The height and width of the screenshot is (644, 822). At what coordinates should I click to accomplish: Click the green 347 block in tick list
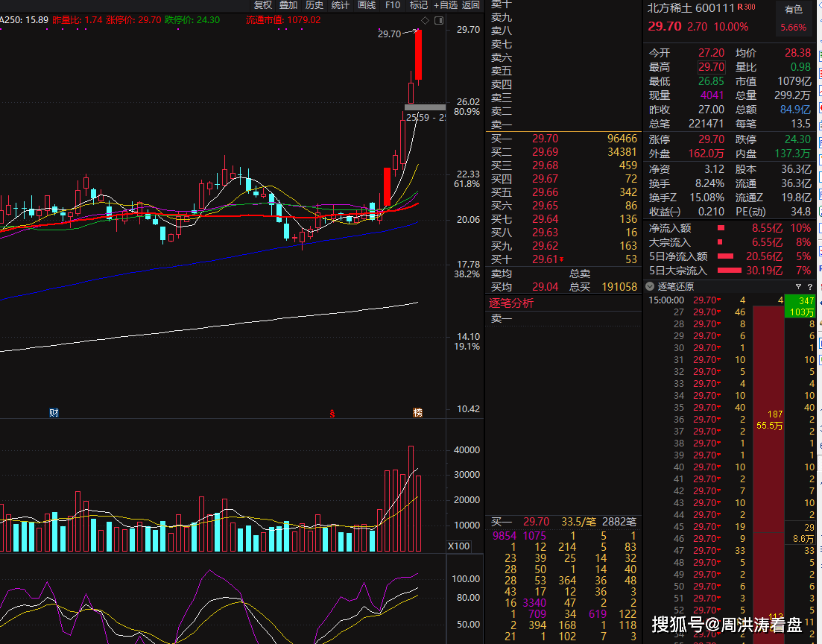[x=800, y=306]
